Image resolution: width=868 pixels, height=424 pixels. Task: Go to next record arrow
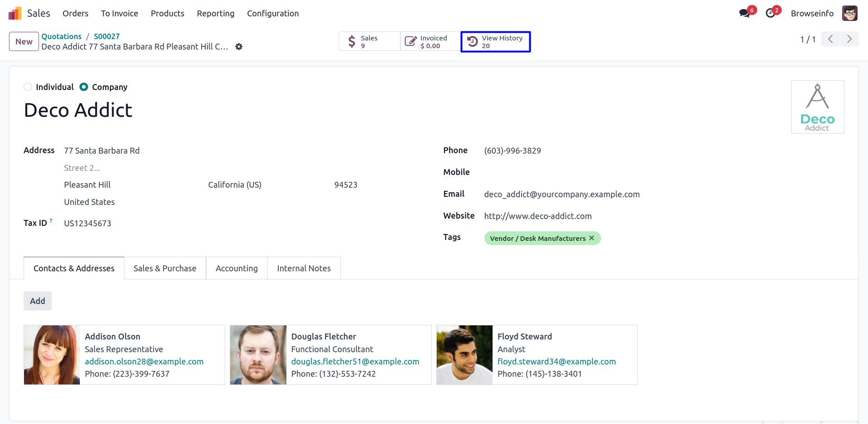(849, 39)
